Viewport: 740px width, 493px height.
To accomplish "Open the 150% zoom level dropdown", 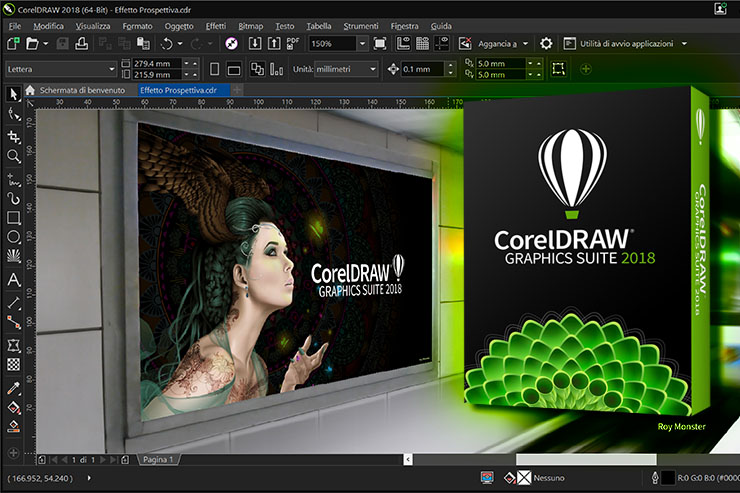I will (x=361, y=44).
